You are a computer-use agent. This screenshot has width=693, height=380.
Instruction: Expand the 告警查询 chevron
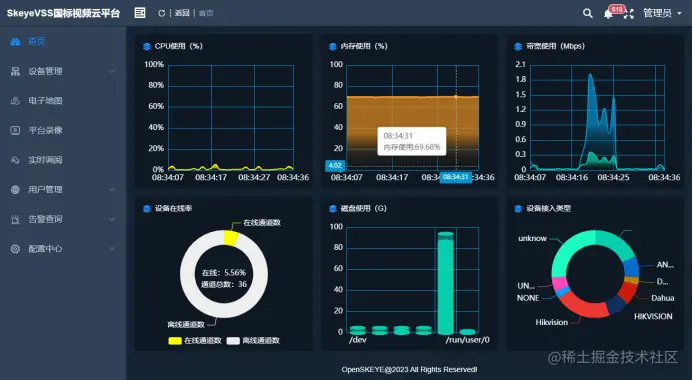click(x=112, y=219)
